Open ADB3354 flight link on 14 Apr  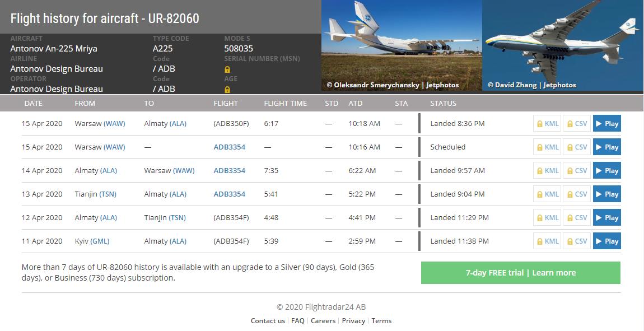[x=229, y=171]
